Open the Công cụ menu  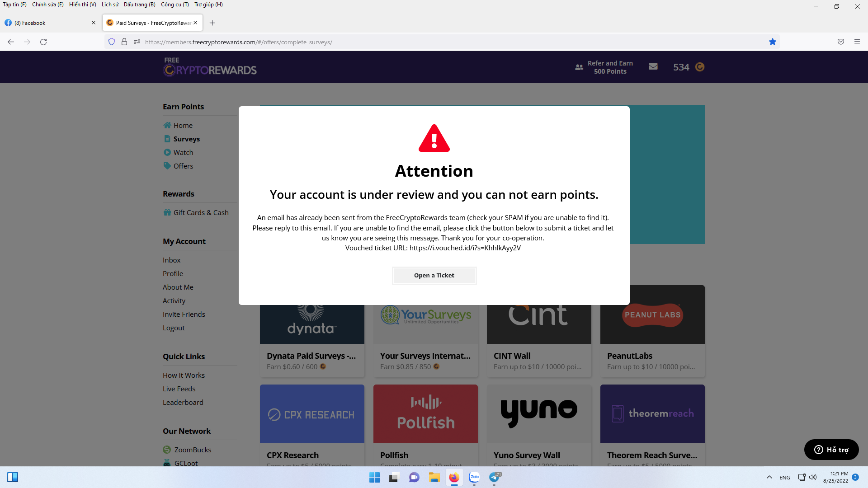175,5
